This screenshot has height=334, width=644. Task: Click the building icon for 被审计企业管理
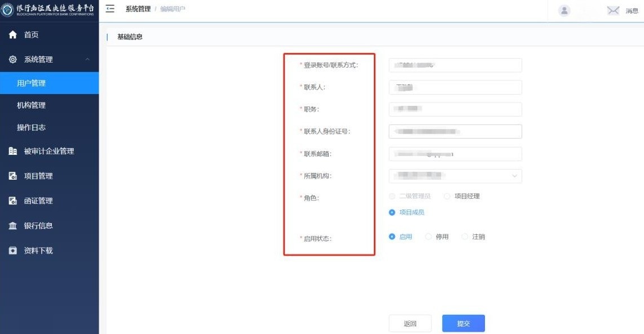pyautogui.click(x=12, y=151)
